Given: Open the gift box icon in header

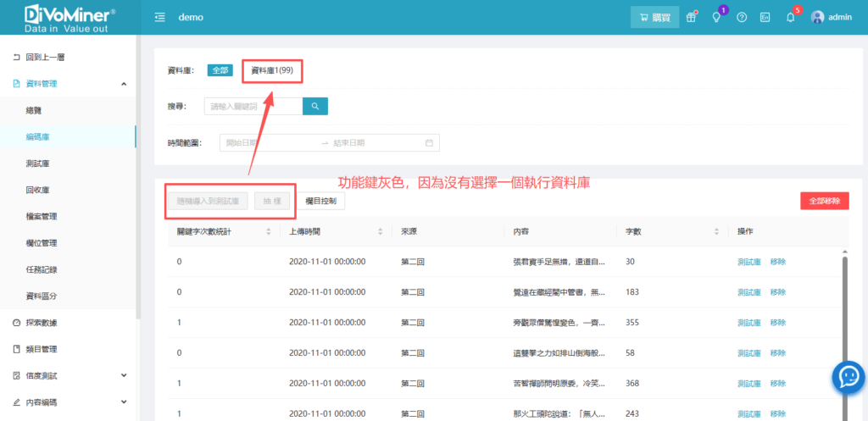Looking at the screenshot, I should tap(692, 18).
